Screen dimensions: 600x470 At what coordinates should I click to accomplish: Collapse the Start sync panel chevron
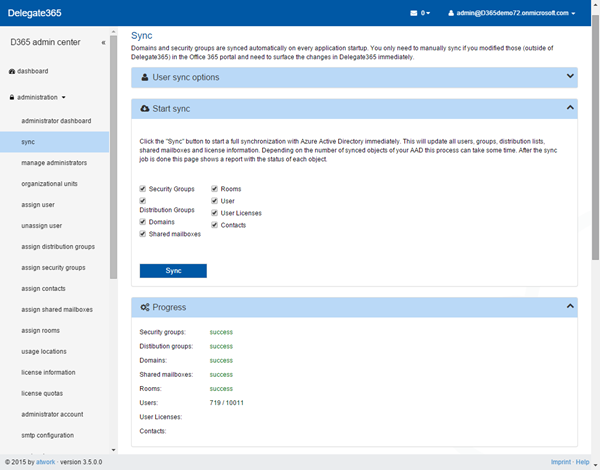[569, 107]
